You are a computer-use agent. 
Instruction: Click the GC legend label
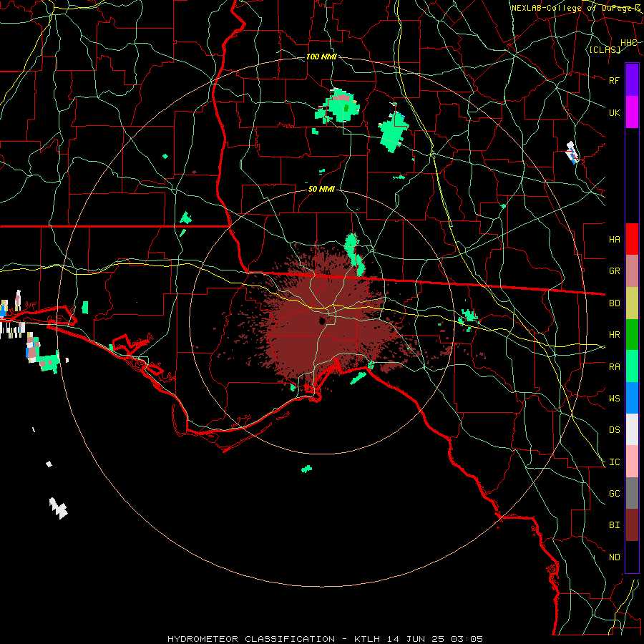(614, 494)
